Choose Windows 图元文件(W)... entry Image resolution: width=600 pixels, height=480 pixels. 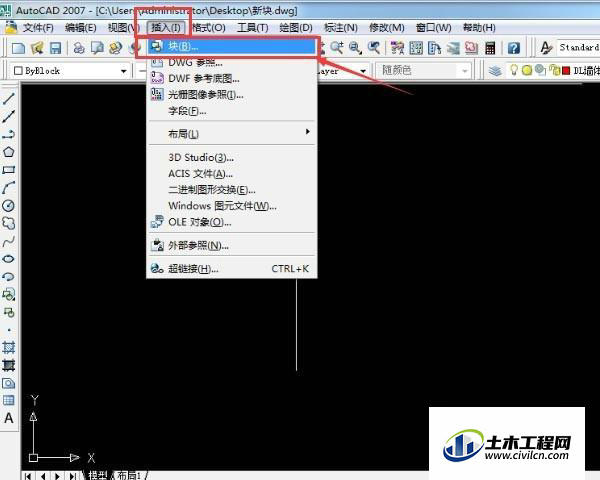pos(232,206)
